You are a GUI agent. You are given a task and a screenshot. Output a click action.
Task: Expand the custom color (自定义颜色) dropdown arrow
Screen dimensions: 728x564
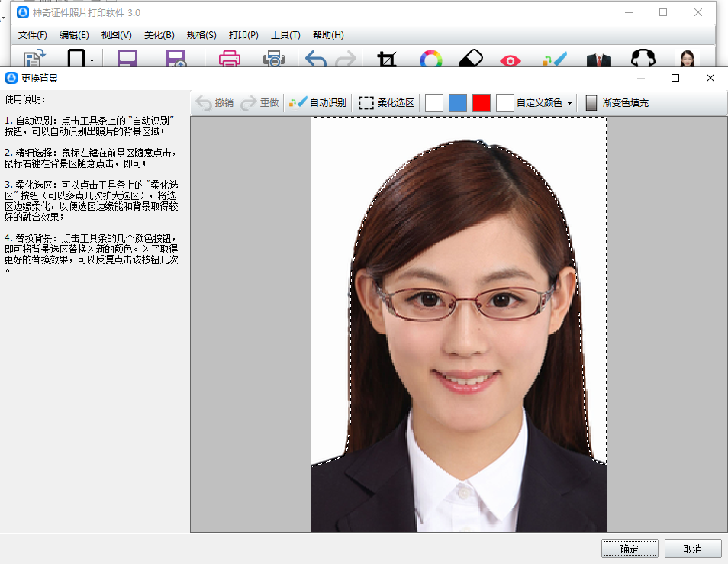(x=570, y=104)
